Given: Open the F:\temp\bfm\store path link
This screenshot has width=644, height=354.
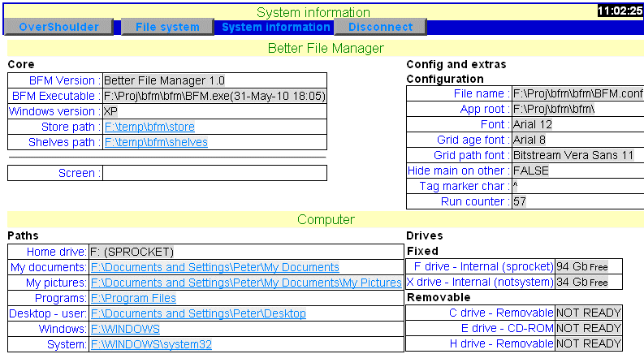Looking at the screenshot, I should (x=149, y=127).
